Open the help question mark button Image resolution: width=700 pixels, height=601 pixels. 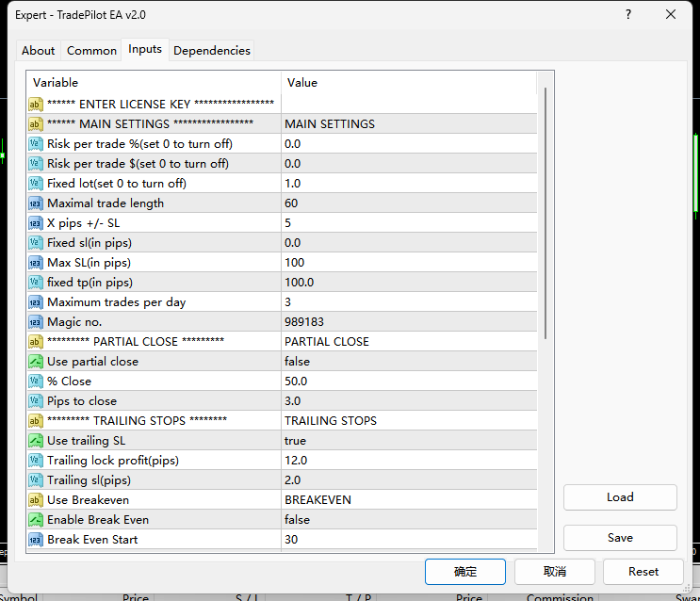coord(628,14)
